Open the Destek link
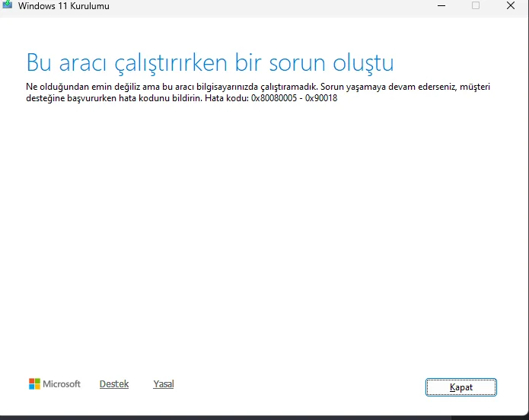 114,384
